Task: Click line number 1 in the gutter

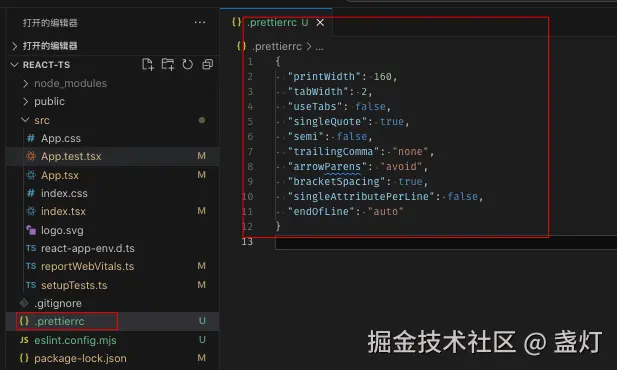Action: (x=250, y=61)
